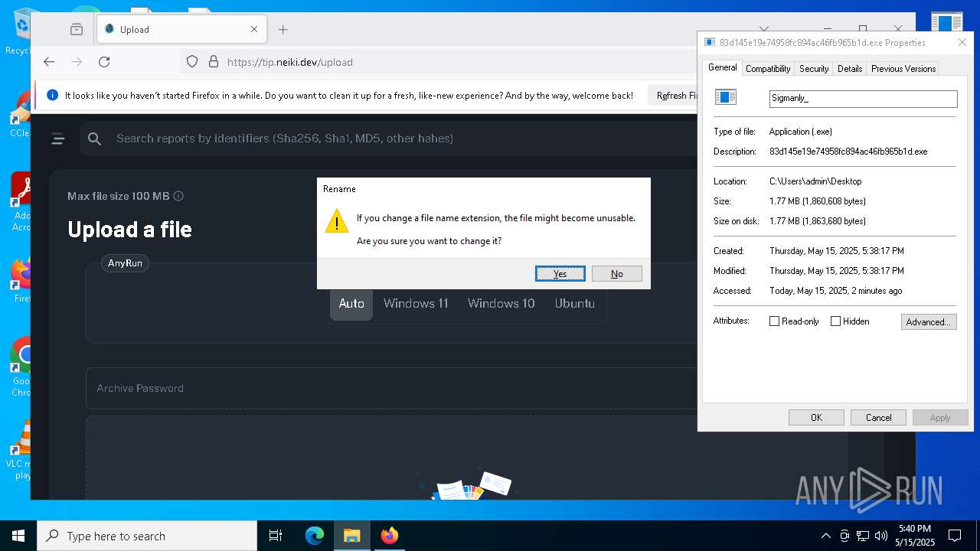
Task: Open VLC media player desktop shortcut
Action: coord(20,450)
